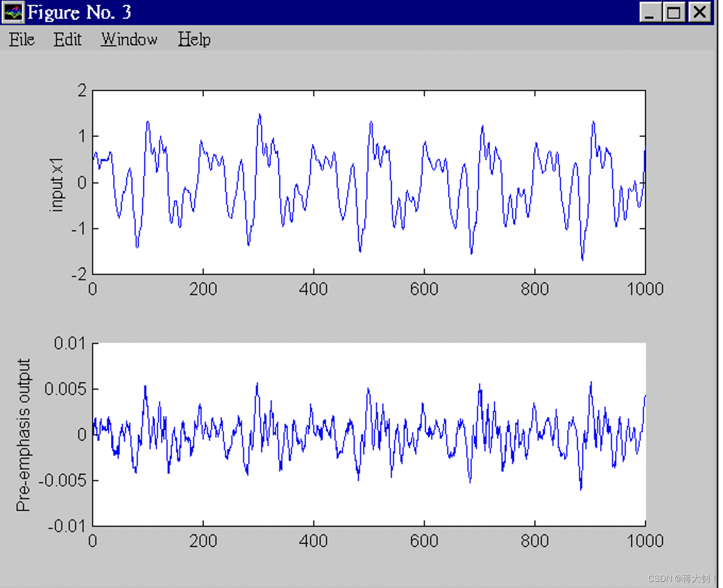723x588 pixels.
Task: Click the -2 tick label on upper plot
Action: point(79,274)
